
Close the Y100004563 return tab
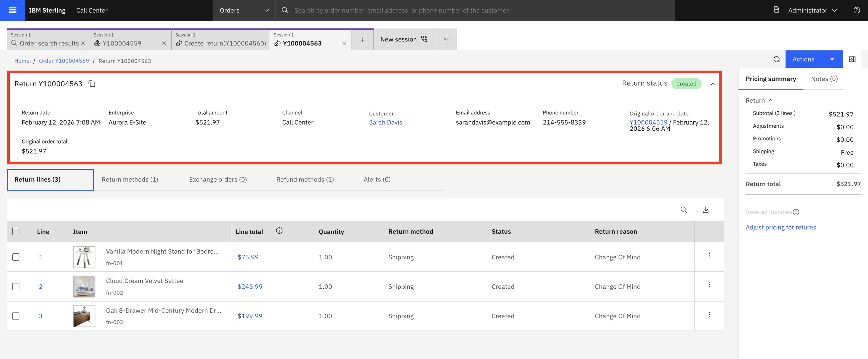[x=344, y=43]
